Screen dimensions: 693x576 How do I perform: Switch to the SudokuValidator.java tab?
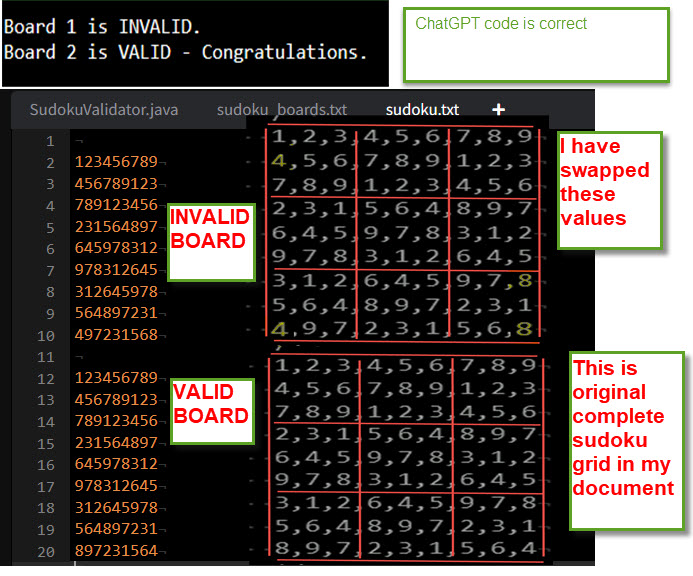(104, 110)
